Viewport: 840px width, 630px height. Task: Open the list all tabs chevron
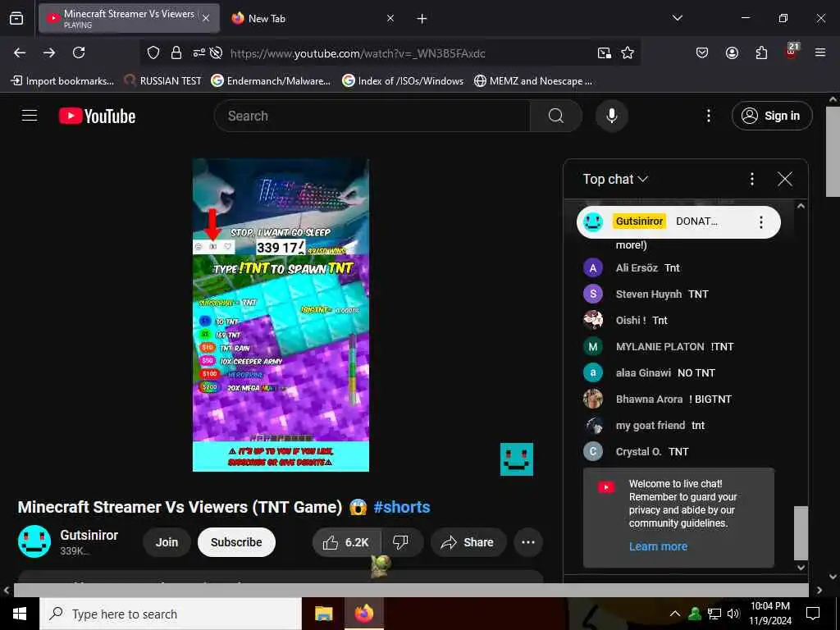[677, 18]
